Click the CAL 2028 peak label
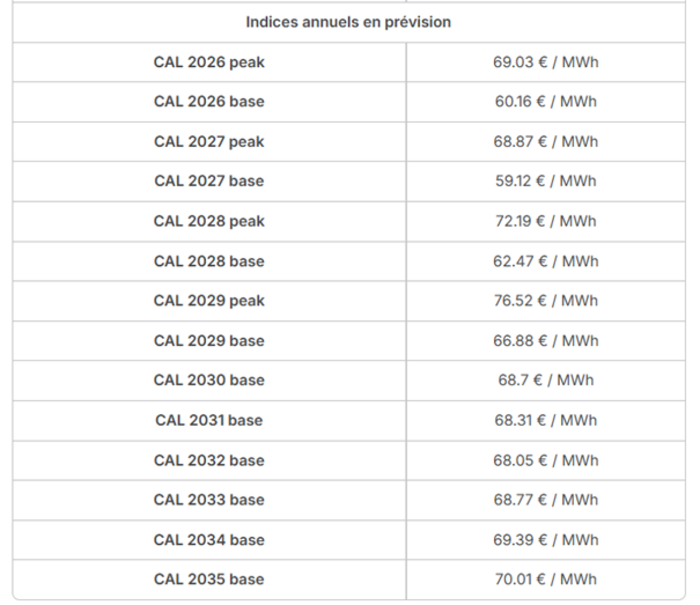Screen dimensions: 700x605 [x=209, y=221]
